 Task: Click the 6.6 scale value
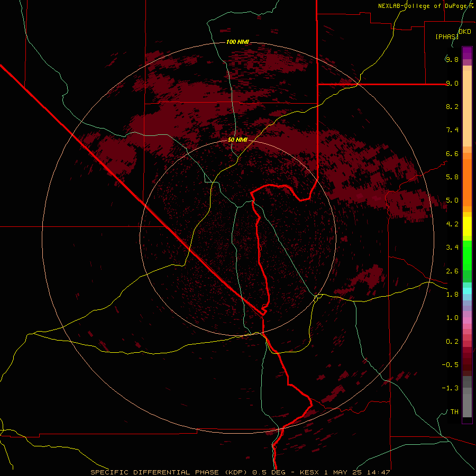click(452, 153)
